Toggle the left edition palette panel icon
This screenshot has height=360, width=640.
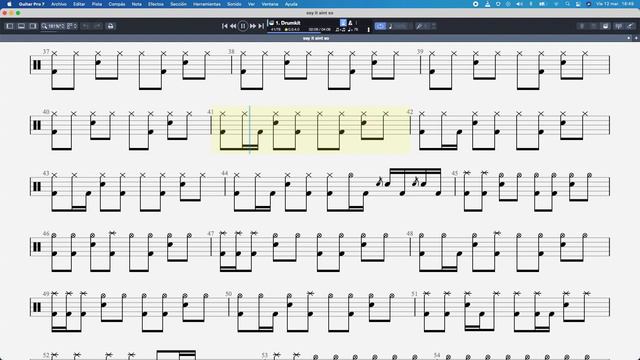point(10,26)
